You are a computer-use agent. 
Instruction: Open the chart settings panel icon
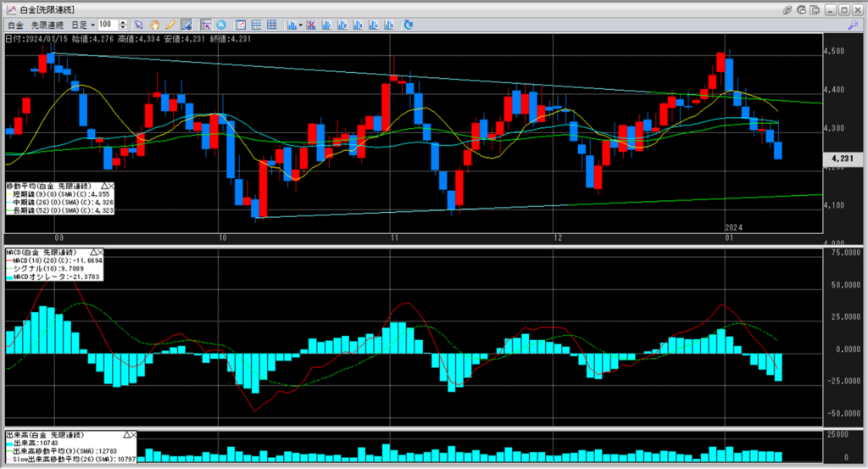tap(241, 25)
